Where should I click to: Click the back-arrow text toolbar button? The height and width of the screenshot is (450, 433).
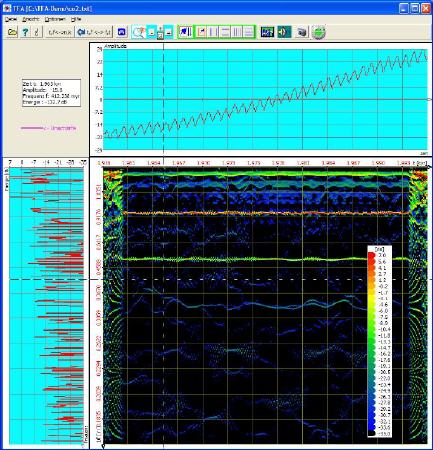(x=94, y=32)
